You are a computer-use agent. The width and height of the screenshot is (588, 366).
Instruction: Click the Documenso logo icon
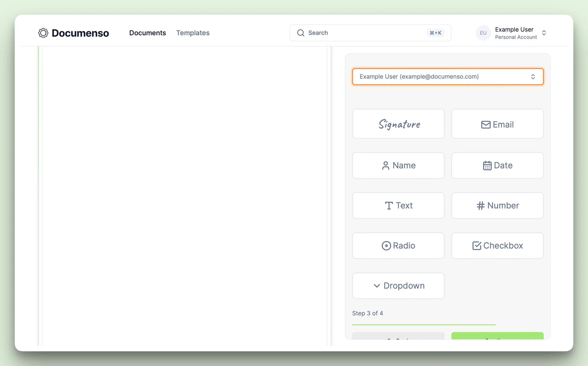[43, 33]
